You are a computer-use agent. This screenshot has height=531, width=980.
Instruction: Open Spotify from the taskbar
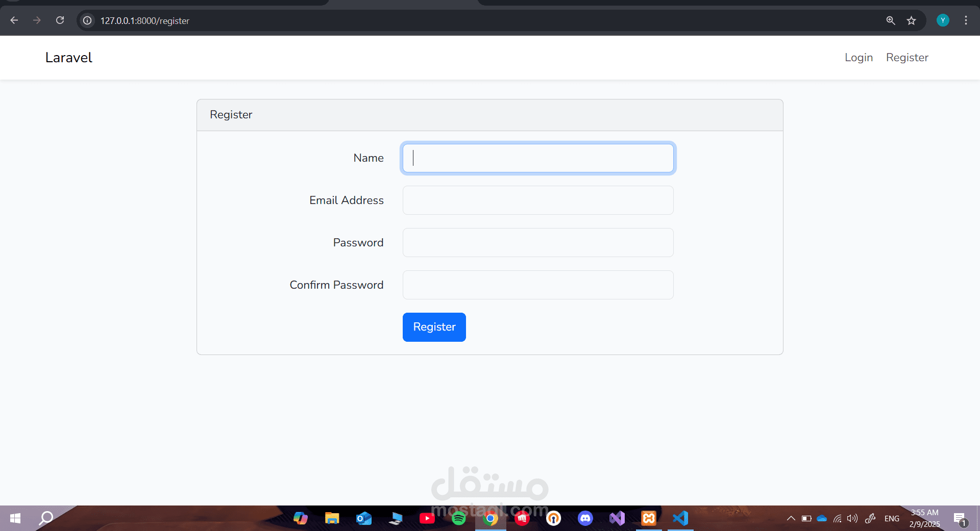click(459, 518)
